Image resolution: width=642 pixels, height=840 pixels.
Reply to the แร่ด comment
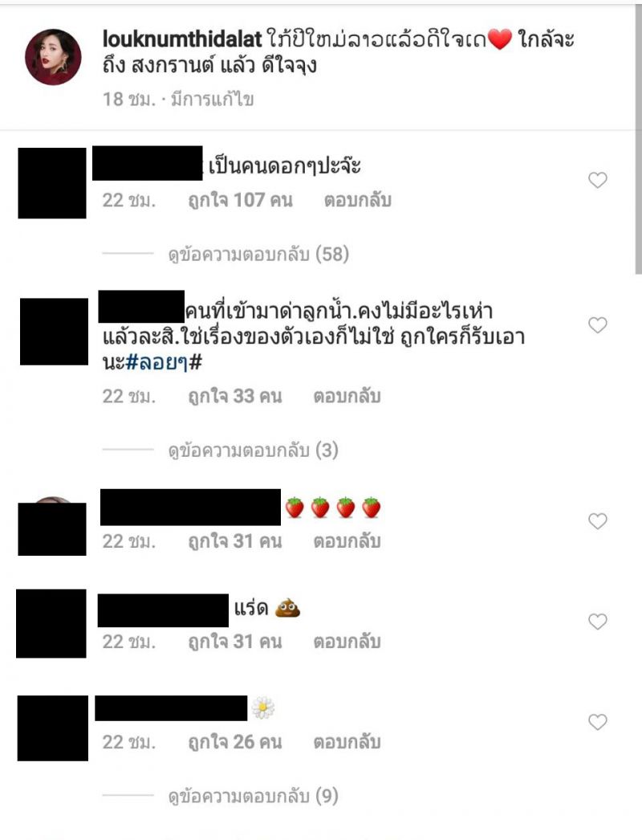click(x=347, y=642)
